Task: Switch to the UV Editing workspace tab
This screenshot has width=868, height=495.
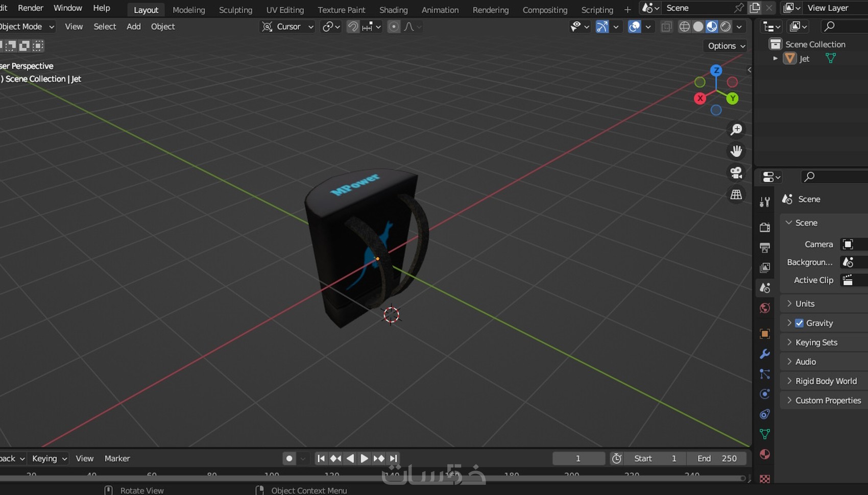Action: [x=285, y=10]
